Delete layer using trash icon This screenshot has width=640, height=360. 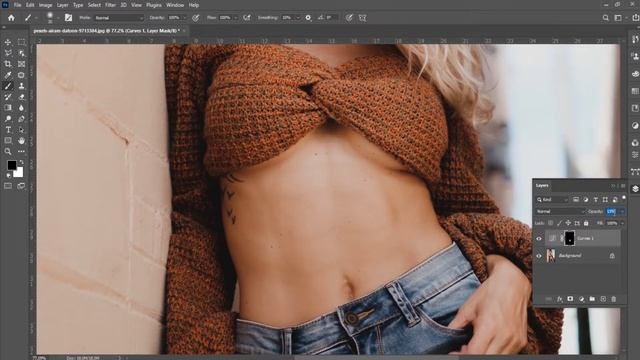(x=613, y=299)
